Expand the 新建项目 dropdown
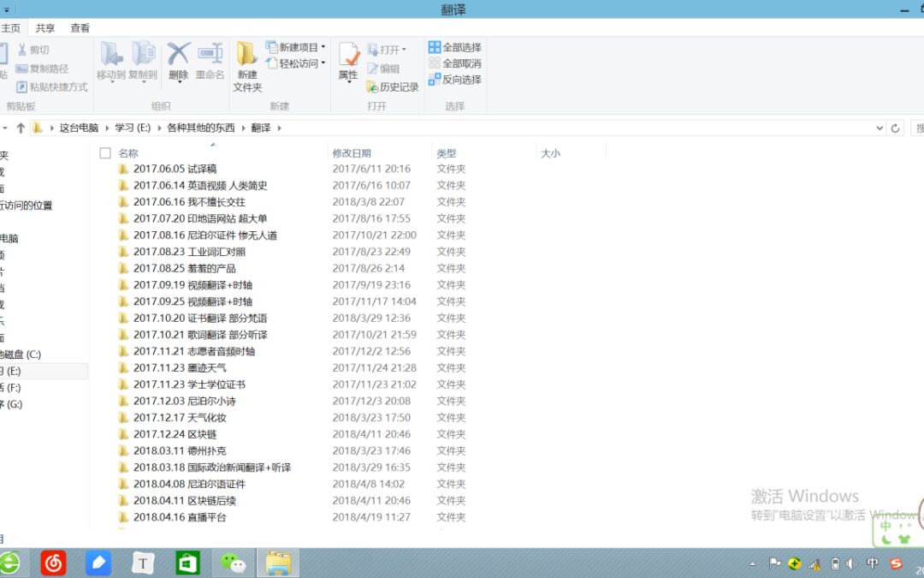 (323, 47)
